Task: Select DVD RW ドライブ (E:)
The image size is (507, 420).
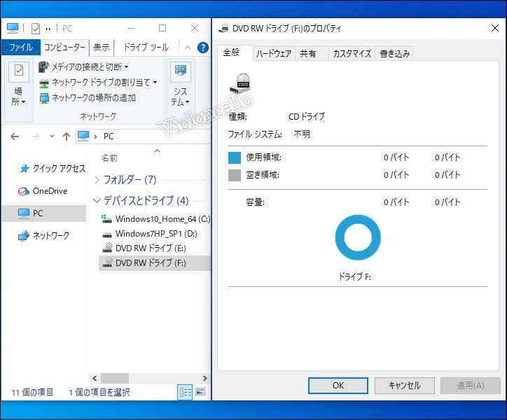Action: pos(144,248)
